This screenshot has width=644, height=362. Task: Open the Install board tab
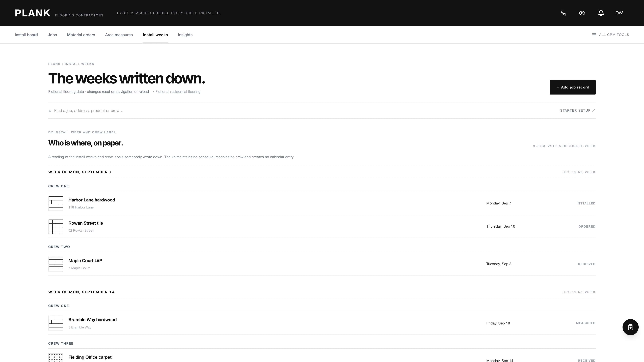pos(26,35)
